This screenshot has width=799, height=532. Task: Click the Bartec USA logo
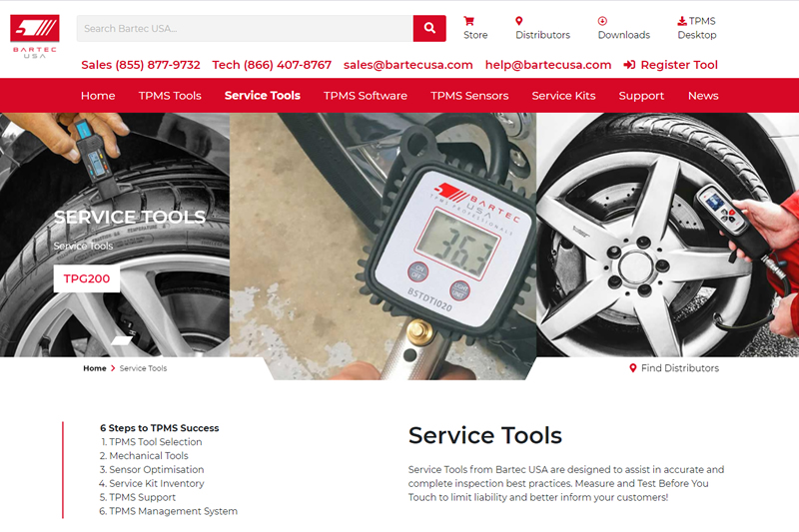pyautogui.click(x=35, y=36)
